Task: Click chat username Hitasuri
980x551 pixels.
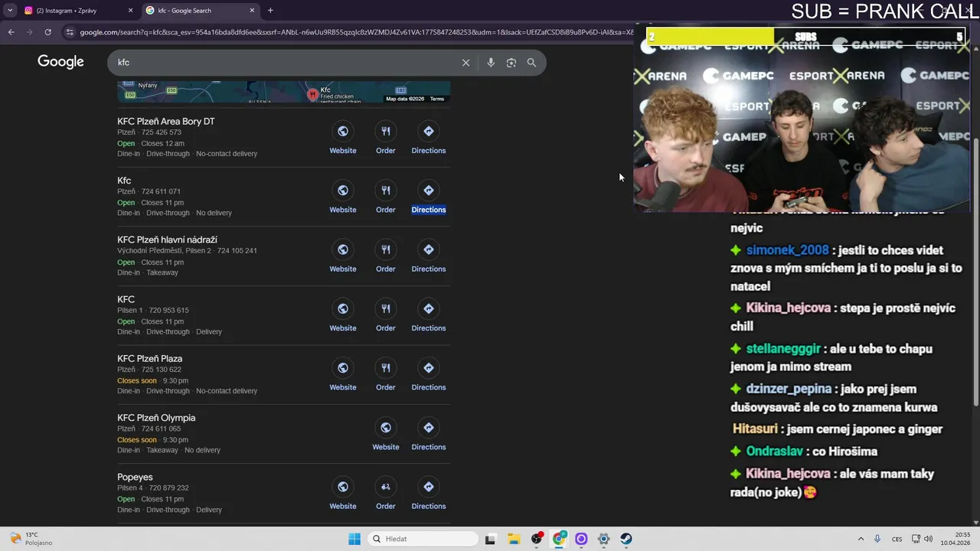Action: [x=755, y=429]
